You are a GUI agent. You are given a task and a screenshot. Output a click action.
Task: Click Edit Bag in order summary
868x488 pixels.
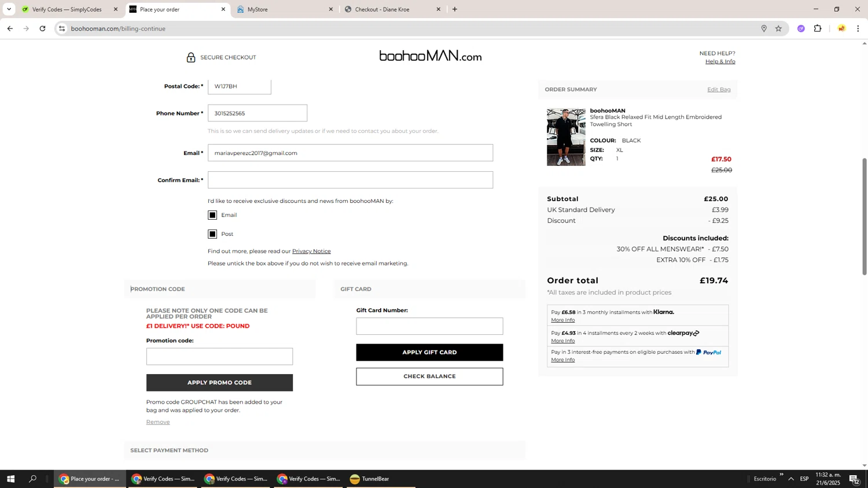[x=719, y=90]
